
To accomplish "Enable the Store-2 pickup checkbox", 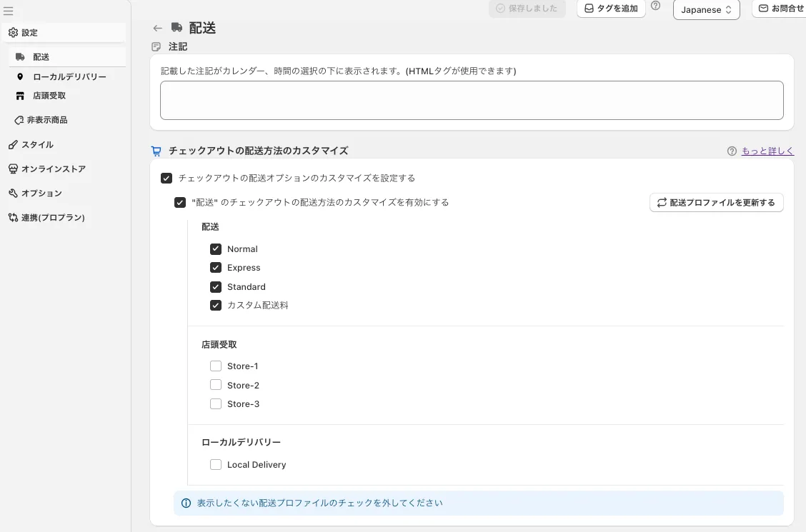I will [x=216, y=385].
